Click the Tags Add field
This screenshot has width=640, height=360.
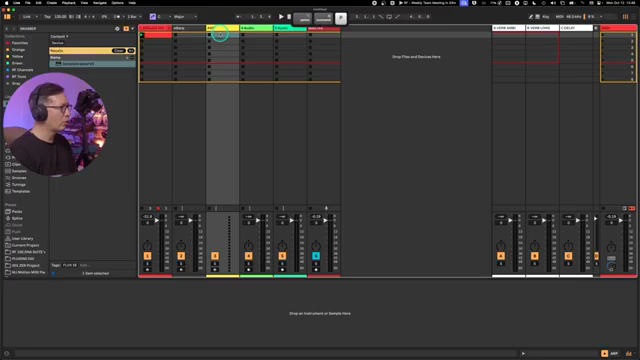(x=84, y=265)
